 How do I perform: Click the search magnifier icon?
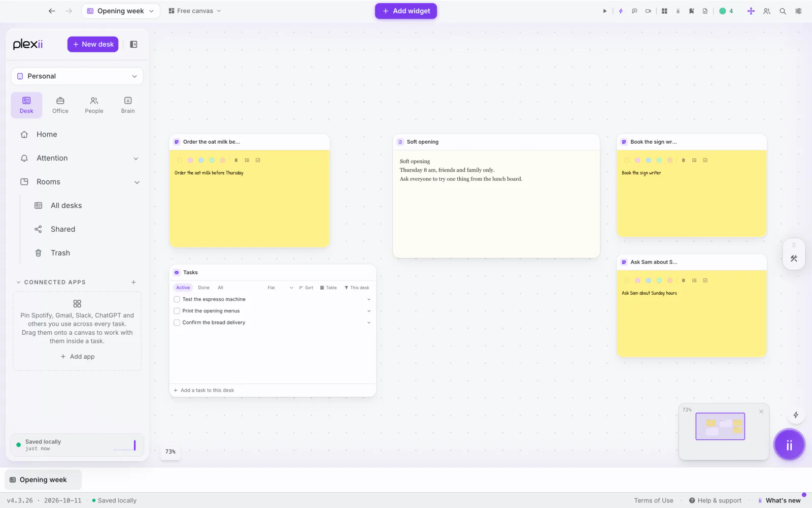(x=783, y=11)
